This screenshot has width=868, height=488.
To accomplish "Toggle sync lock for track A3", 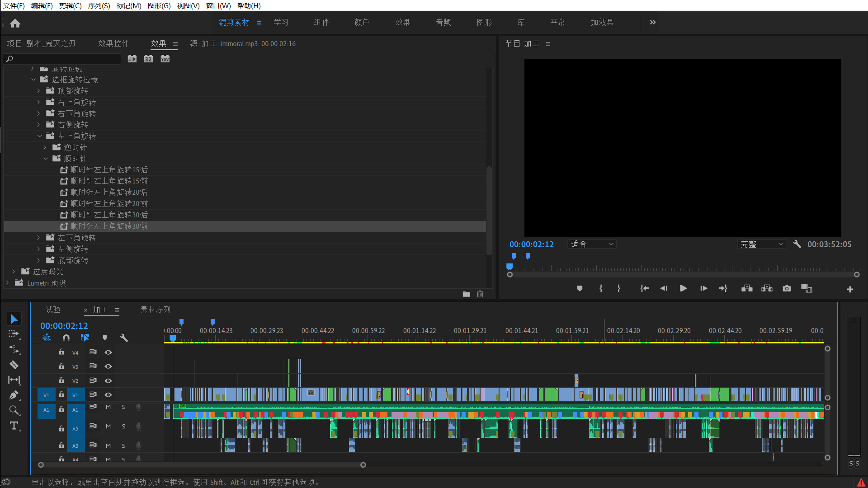I will [93, 445].
